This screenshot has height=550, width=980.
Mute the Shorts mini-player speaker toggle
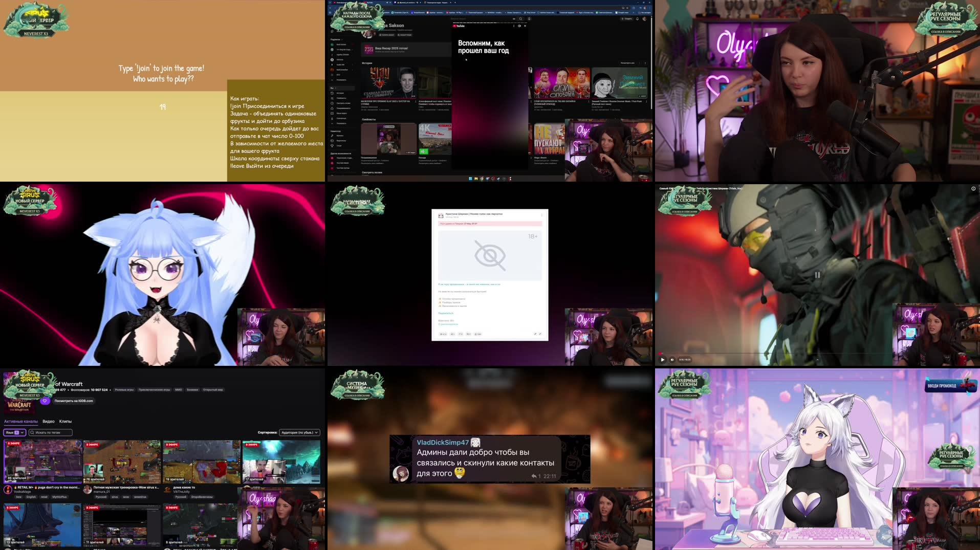pos(519,26)
